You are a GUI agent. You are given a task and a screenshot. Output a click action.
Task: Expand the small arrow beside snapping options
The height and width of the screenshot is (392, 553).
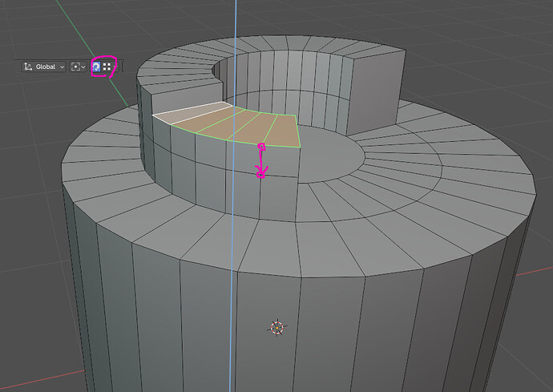coord(115,67)
